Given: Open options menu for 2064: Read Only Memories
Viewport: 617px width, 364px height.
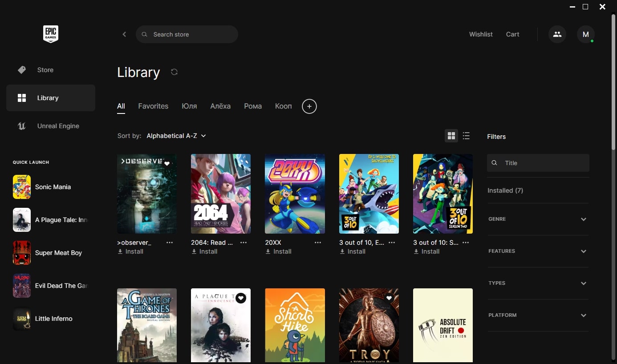Looking at the screenshot, I should [244, 243].
